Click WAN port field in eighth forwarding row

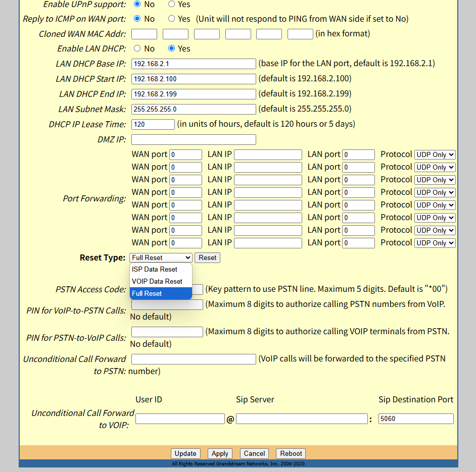click(185, 243)
